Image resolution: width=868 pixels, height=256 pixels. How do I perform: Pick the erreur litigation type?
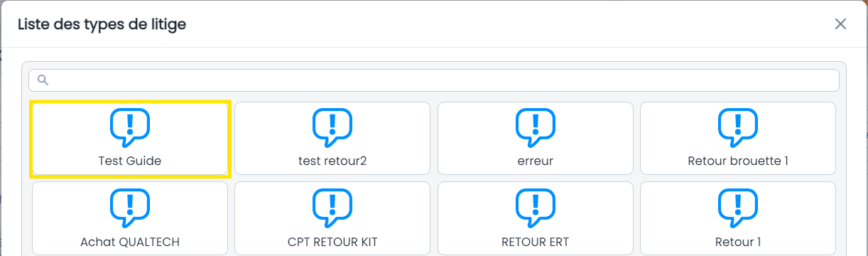click(536, 139)
